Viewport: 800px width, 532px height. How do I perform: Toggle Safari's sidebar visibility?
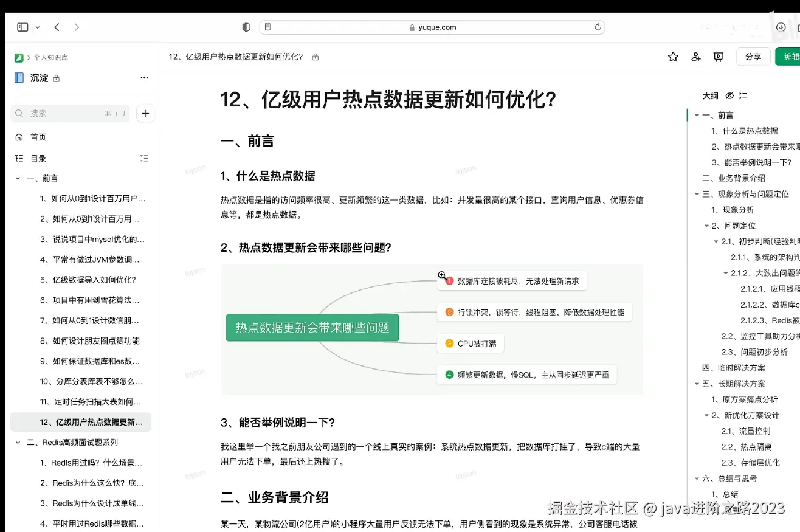pyautogui.click(x=22, y=27)
